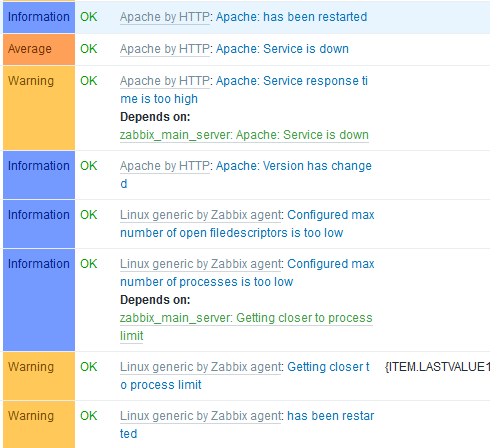490x448 pixels.
Task: Click the yellow Warning severity cell for Apache response time
Action: pos(39,108)
